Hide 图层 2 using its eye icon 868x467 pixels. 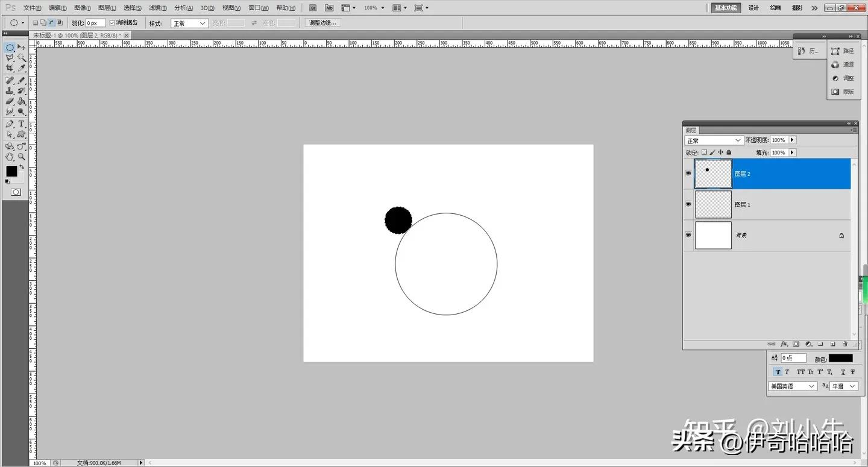pyautogui.click(x=688, y=174)
